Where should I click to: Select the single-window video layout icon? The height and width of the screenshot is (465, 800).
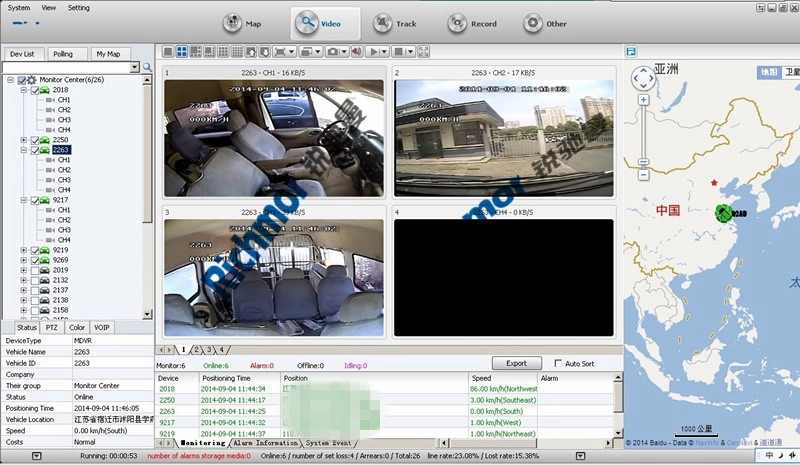[x=168, y=52]
